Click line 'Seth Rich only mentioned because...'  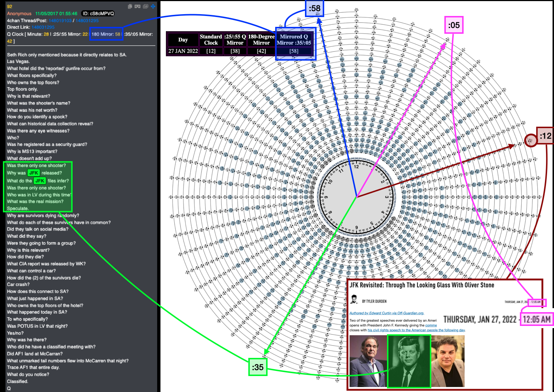67,55
